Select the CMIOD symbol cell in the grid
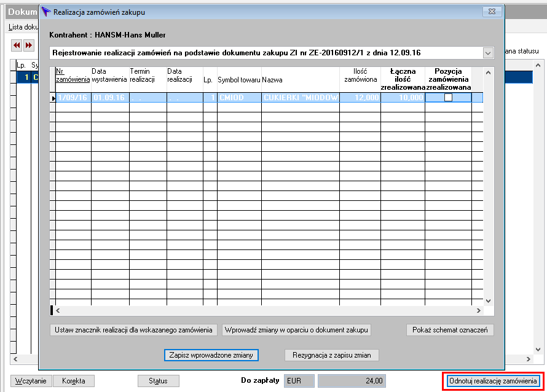 pos(239,98)
